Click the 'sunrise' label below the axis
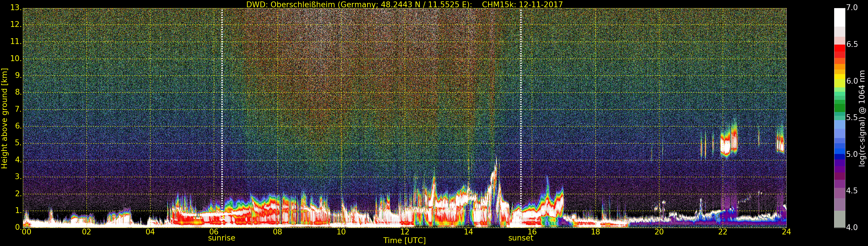This screenshot has height=246, width=868. pyautogui.click(x=221, y=238)
